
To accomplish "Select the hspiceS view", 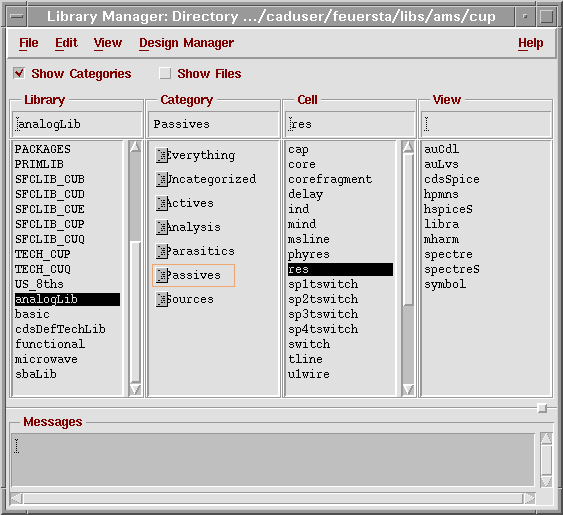I will (448, 209).
